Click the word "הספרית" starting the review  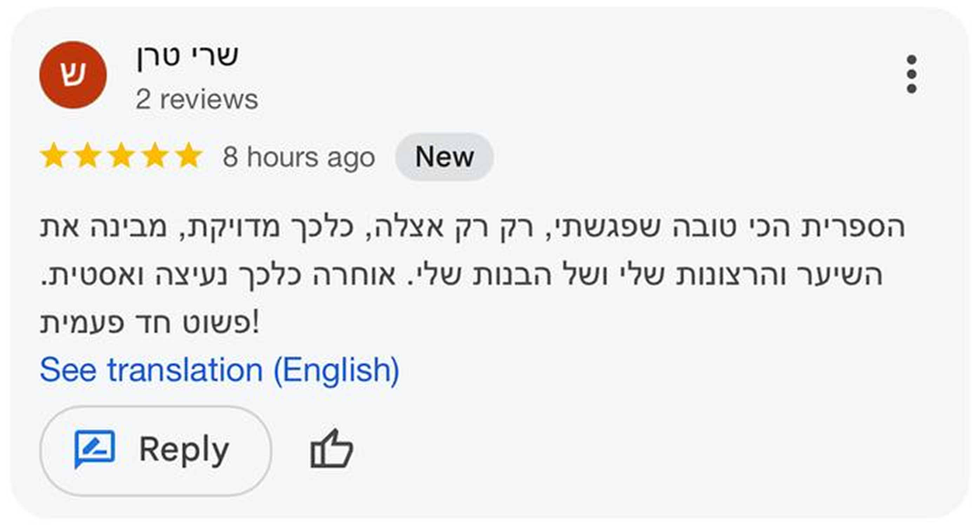853,227
